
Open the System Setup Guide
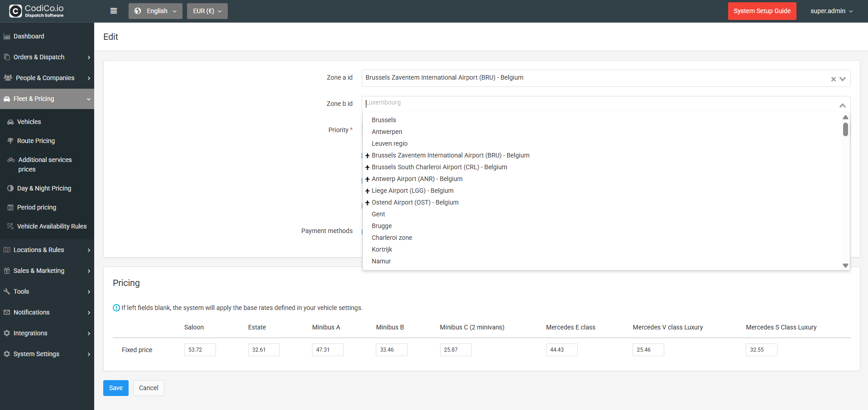(762, 11)
